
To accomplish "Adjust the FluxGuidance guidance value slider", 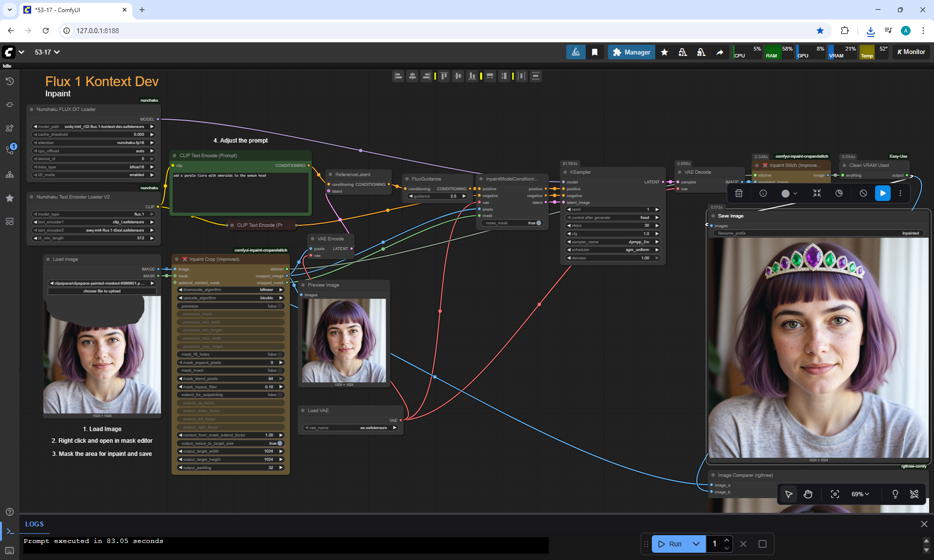I will (437, 196).
